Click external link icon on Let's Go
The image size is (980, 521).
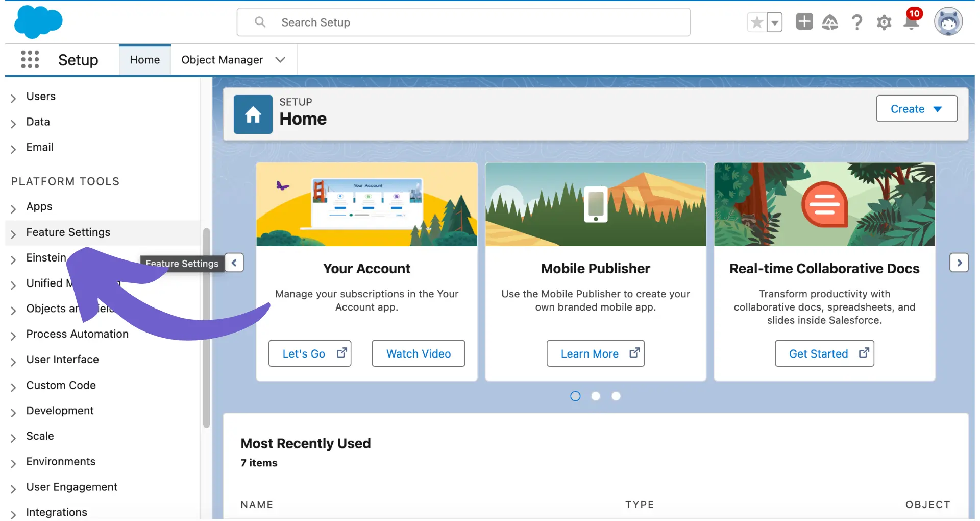[341, 353]
